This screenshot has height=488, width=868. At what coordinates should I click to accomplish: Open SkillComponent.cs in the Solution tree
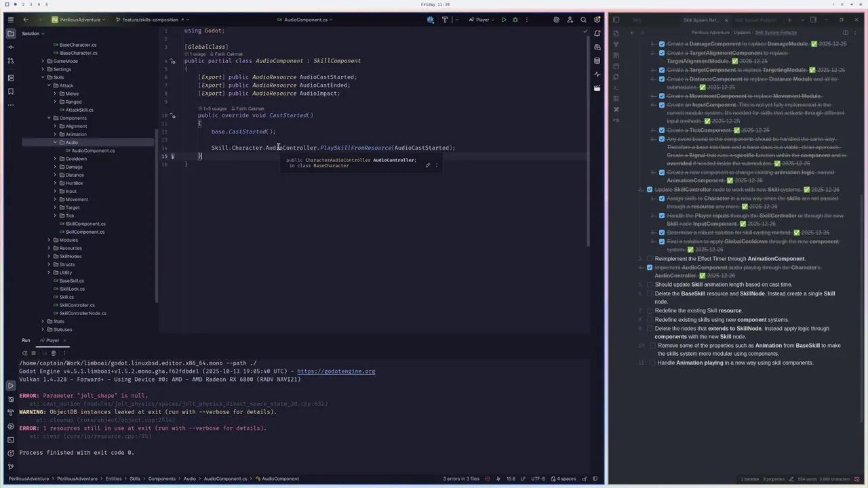(x=85, y=232)
